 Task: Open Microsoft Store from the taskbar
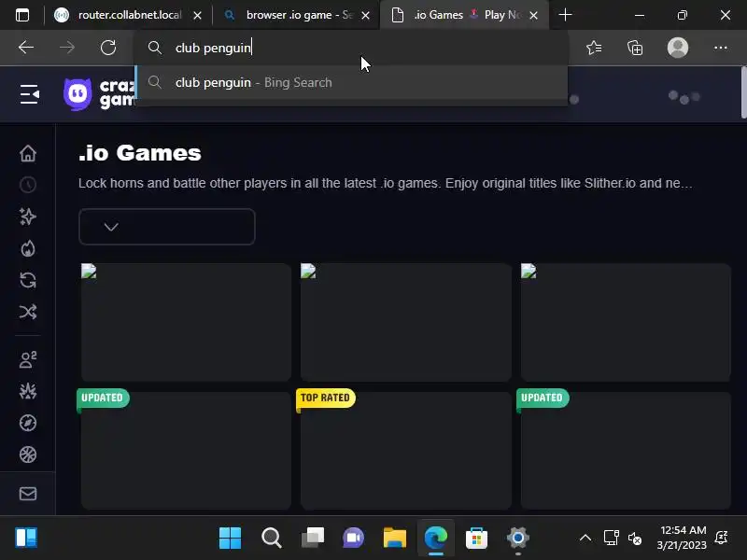[x=476, y=539]
